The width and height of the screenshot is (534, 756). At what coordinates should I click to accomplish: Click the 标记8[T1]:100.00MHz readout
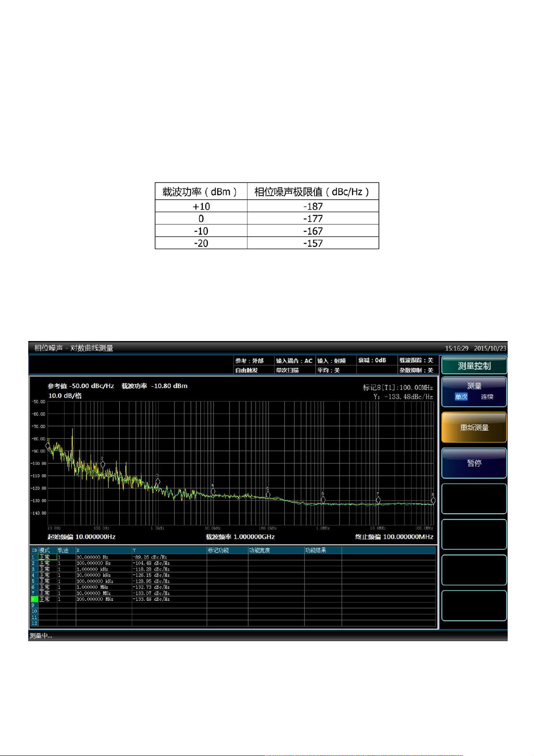pos(398,388)
